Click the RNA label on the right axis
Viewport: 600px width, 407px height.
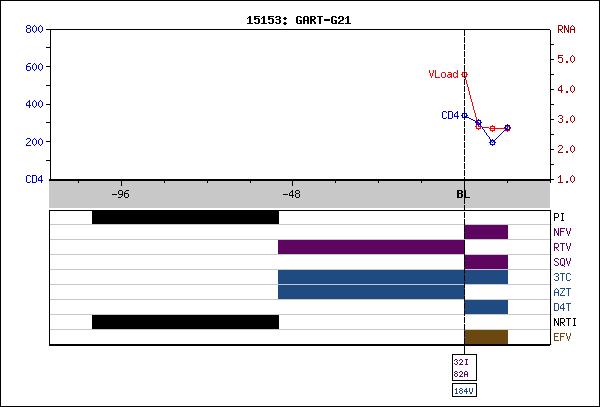pos(564,30)
